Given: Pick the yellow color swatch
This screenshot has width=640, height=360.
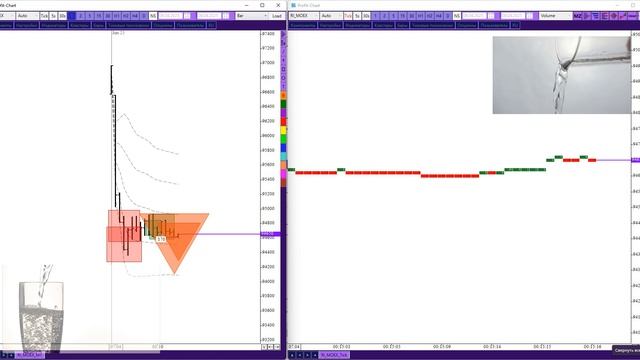Looking at the screenshot, I should click(x=283, y=130).
